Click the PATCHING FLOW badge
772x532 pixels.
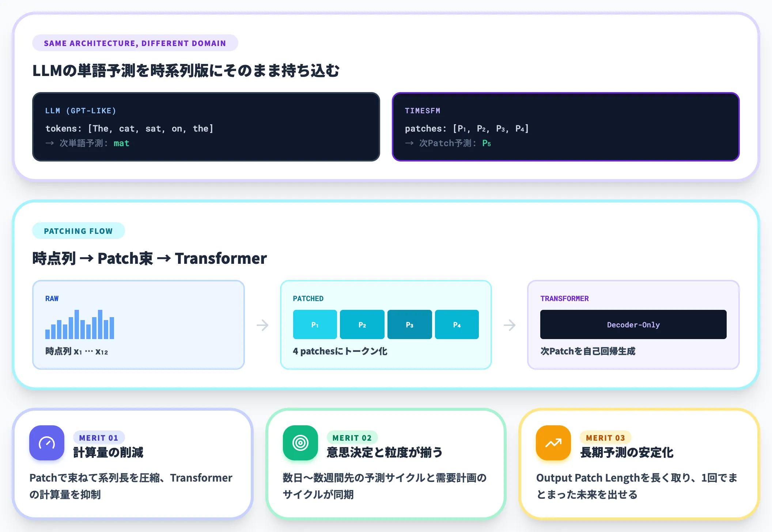point(79,231)
